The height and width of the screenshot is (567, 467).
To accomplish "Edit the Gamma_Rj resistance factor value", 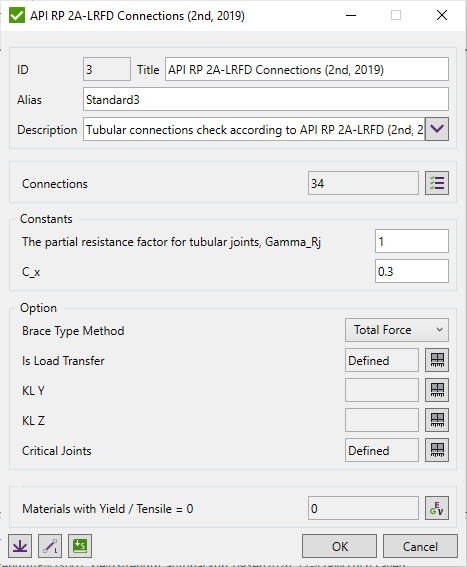I will [412, 241].
